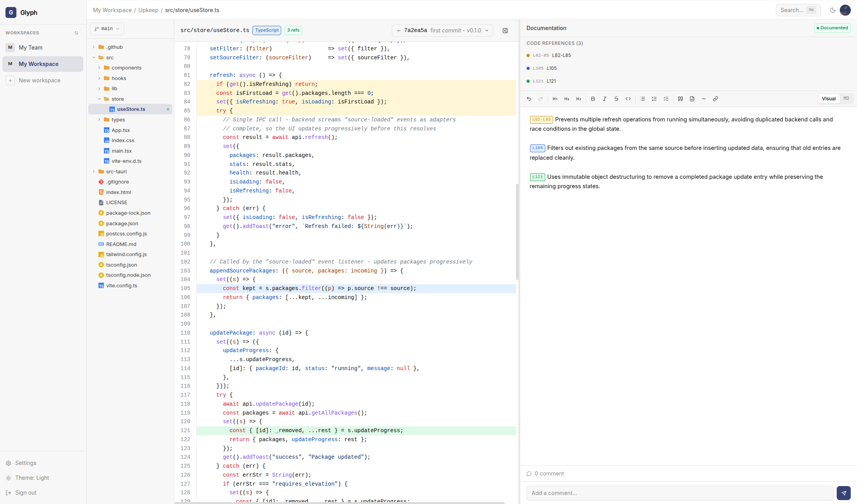The height and width of the screenshot is (504, 857).
Task: Toggle italic formatting in doc toolbar
Action: tap(605, 99)
